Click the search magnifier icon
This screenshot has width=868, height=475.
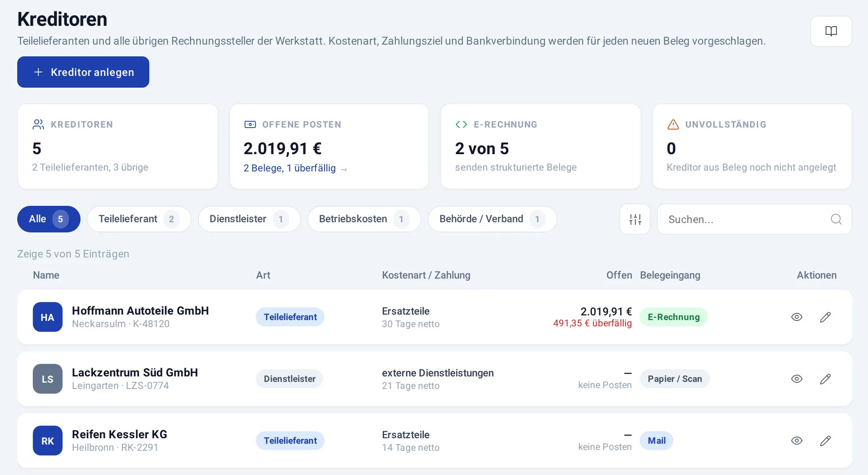(x=836, y=219)
